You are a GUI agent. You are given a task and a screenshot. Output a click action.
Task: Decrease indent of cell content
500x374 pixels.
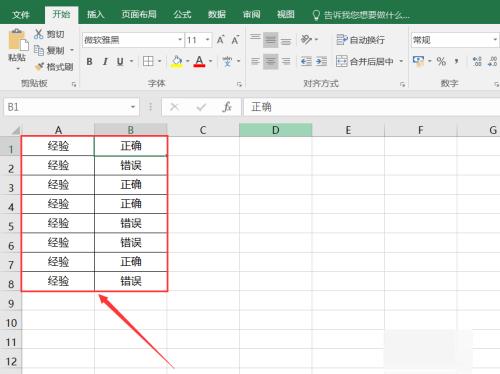(x=306, y=61)
